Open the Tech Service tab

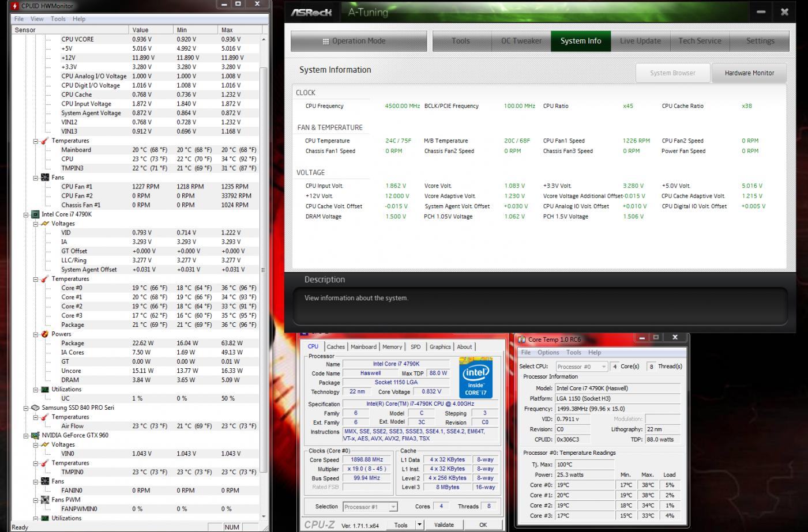click(700, 41)
